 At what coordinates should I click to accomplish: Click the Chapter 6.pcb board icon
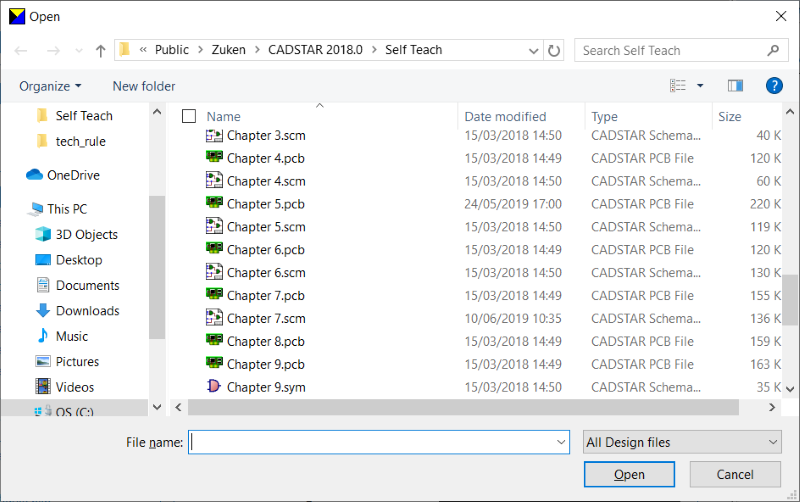point(214,248)
